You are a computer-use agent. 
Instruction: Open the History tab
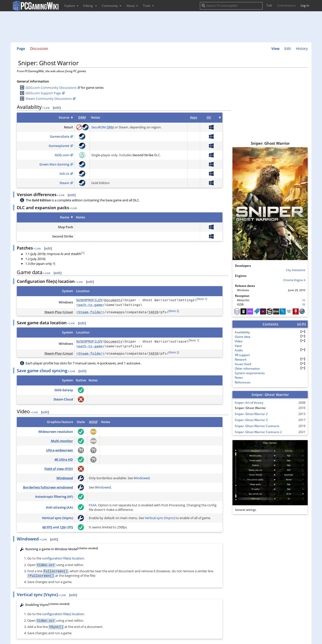click(x=302, y=49)
